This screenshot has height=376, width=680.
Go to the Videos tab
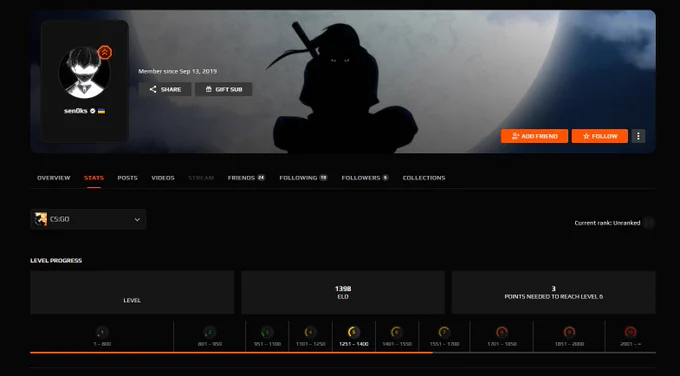pyautogui.click(x=163, y=178)
